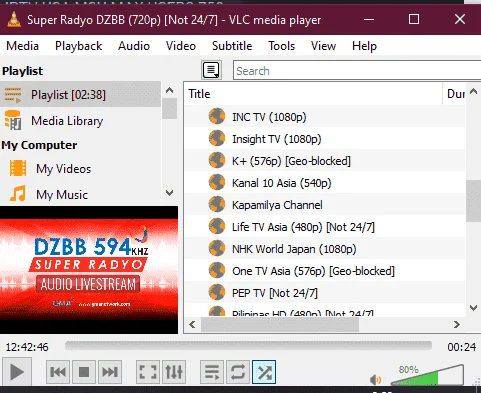Click the Media Library database icon
The image size is (481, 393).
pyautogui.click(x=13, y=120)
